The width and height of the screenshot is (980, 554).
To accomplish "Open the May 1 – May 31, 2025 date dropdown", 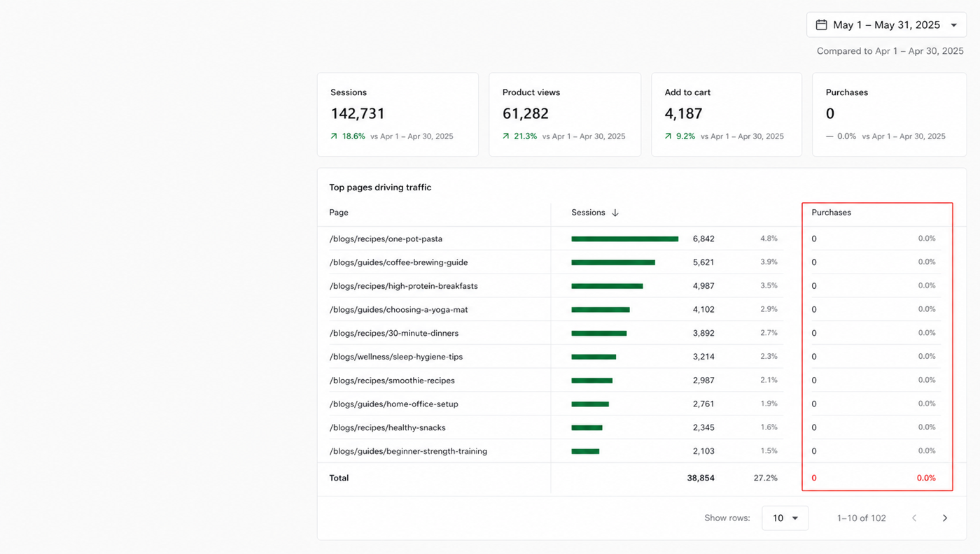I will click(886, 24).
